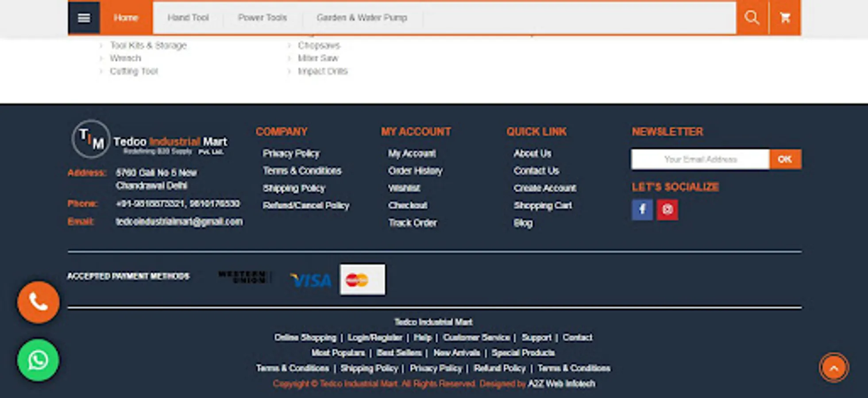Open the Special Products link

point(523,353)
